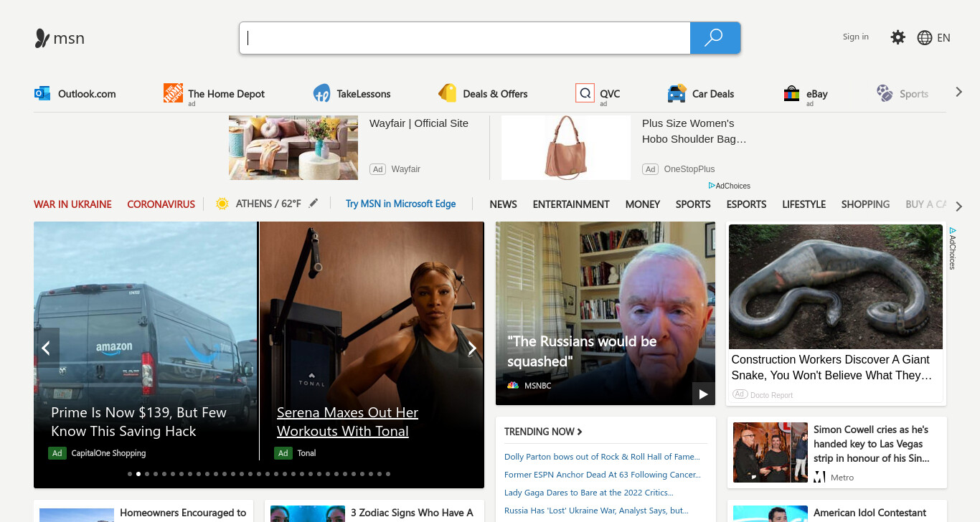Screen dimensions: 980x522
Task: Expand the Trending Now section
Action: pos(543,432)
